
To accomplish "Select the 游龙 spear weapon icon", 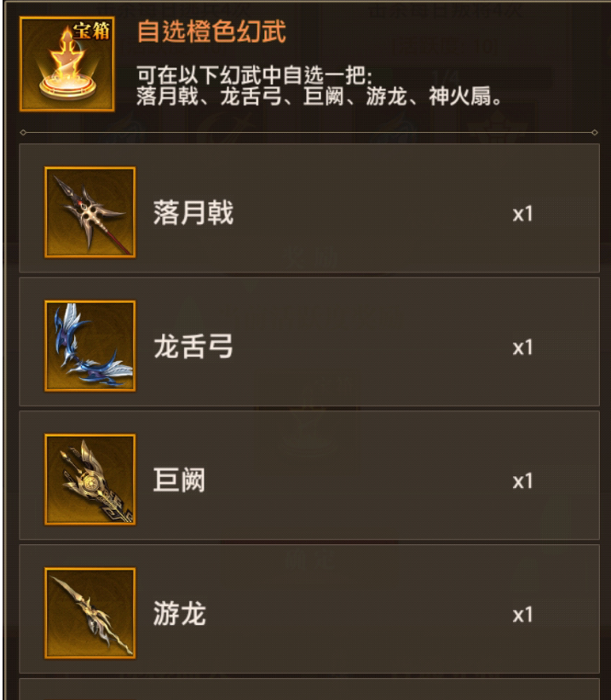I will coord(89,613).
